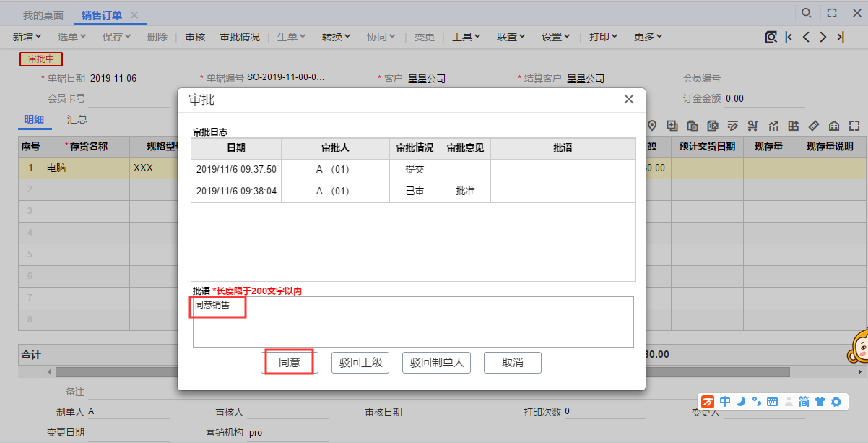Toggle the moon half-width mode icon
The height and width of the screenshot is (443, 868).
pyautogui.click(x=740, y=402)
